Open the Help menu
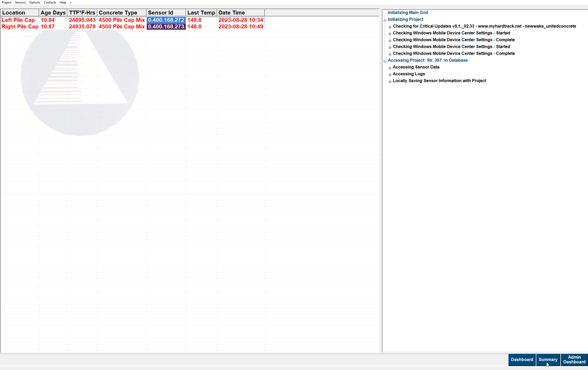 [x=63, y=2]
